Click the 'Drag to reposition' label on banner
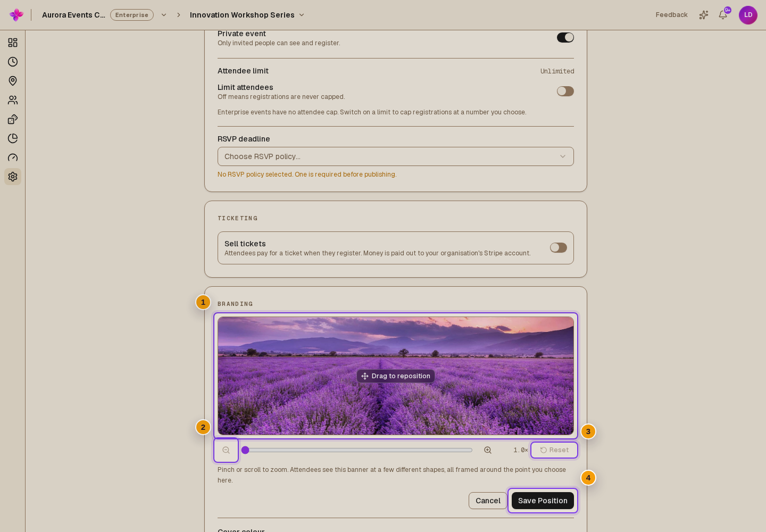 tap(396, 376)
